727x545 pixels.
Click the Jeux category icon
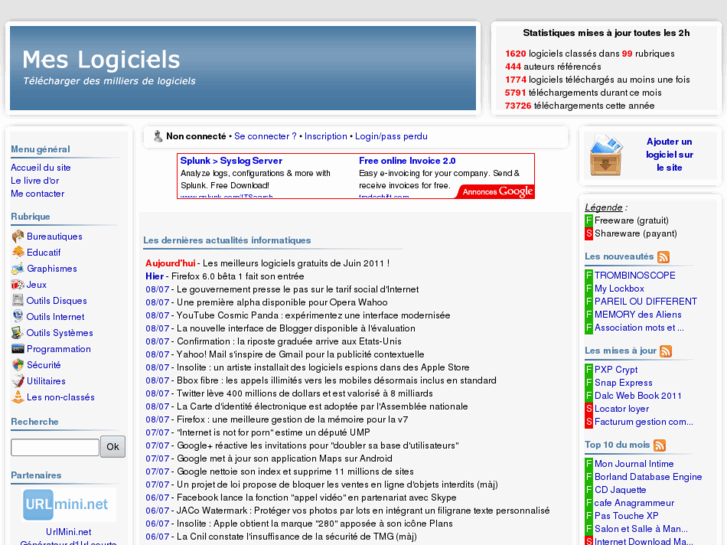18,284
